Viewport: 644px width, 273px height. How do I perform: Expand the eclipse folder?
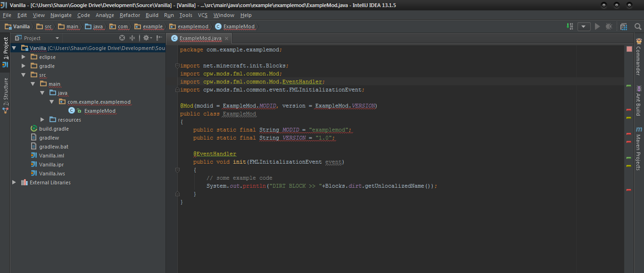click(x=24, y=57)
